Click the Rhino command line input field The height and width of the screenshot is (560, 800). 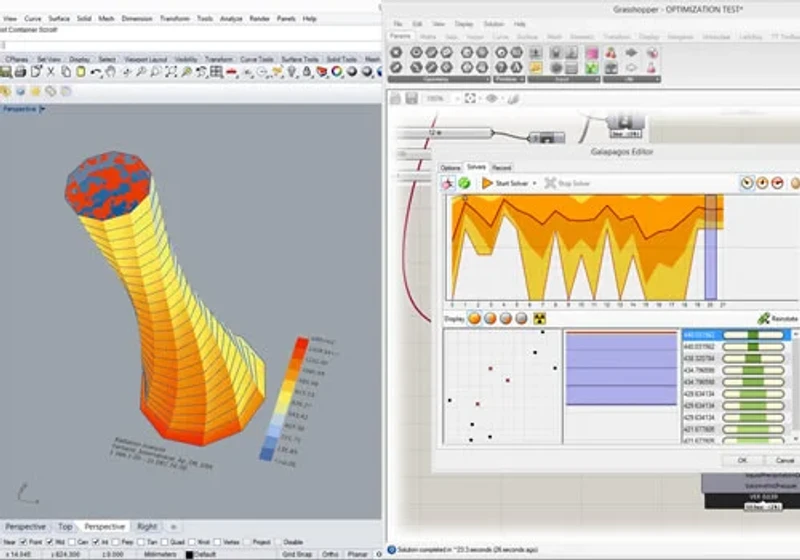(x=191, y=45)
